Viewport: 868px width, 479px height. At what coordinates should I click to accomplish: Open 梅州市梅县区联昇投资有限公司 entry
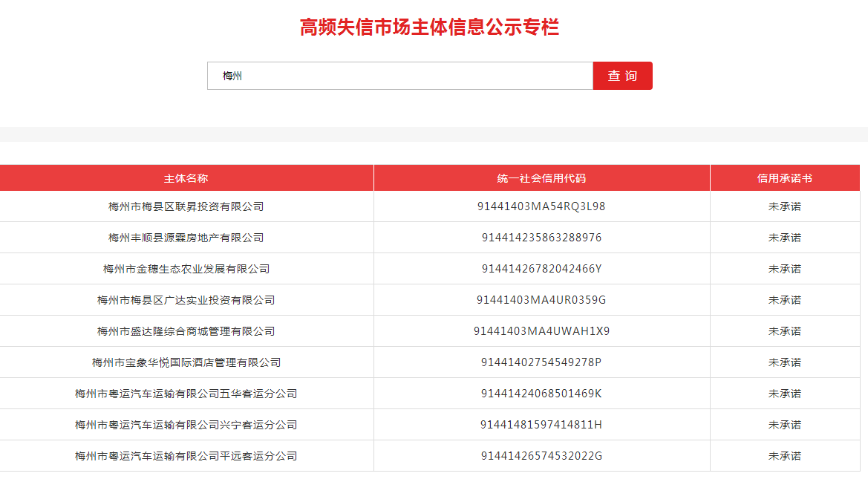[x=186, y=206]
